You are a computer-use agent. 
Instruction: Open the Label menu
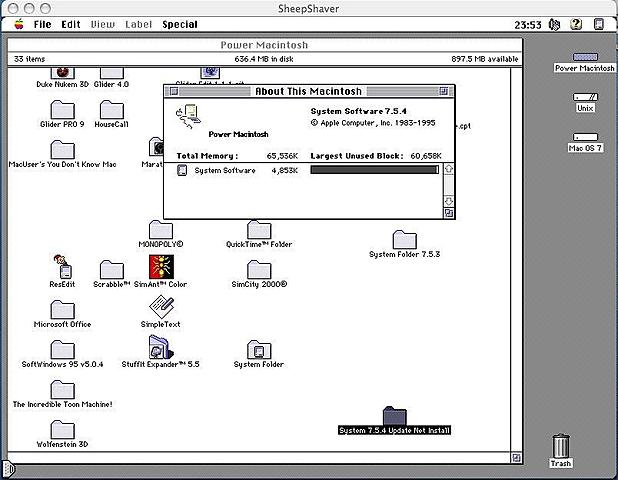[x=138, y=24]
